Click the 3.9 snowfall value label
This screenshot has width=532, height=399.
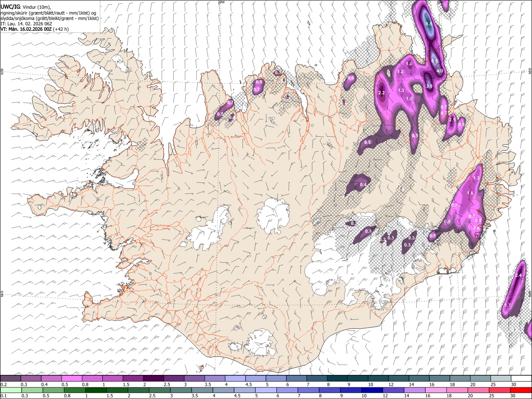coord(429,86)
